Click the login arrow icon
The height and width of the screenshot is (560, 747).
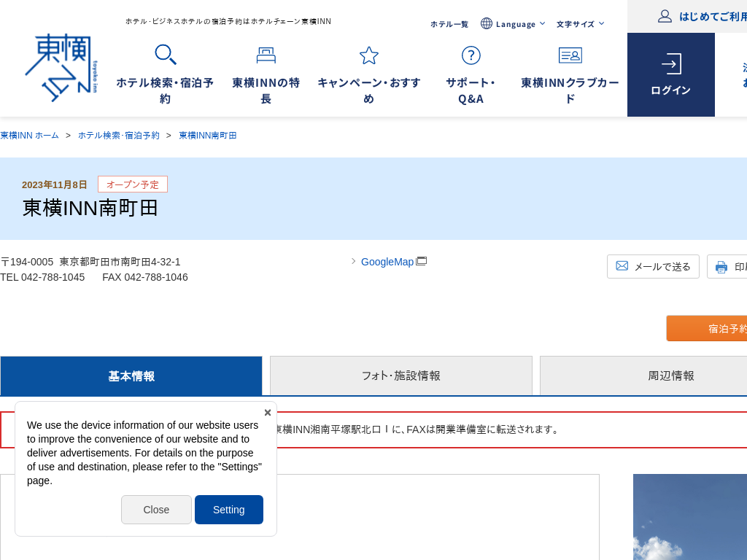(x=671, y=64)
